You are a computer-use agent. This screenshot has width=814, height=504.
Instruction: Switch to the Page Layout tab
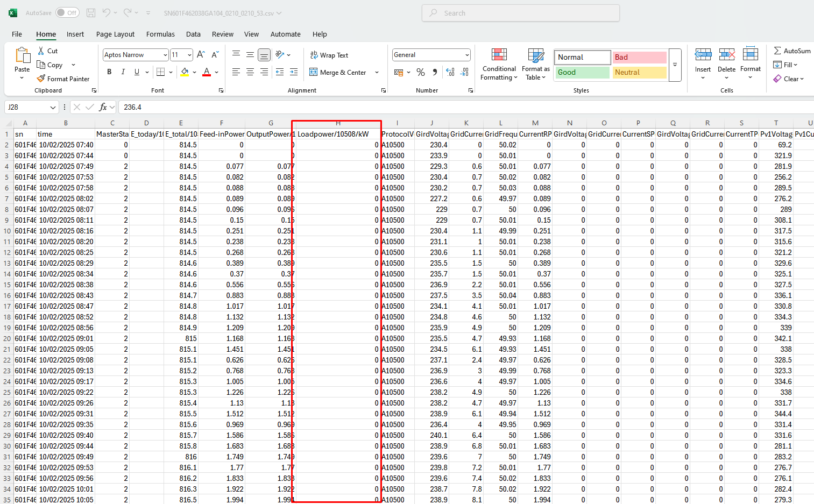pyautogui.click(x=115, y=34)
